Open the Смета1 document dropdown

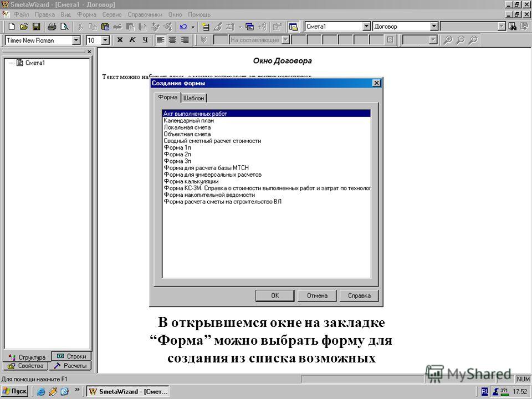(x=366, y=27)
